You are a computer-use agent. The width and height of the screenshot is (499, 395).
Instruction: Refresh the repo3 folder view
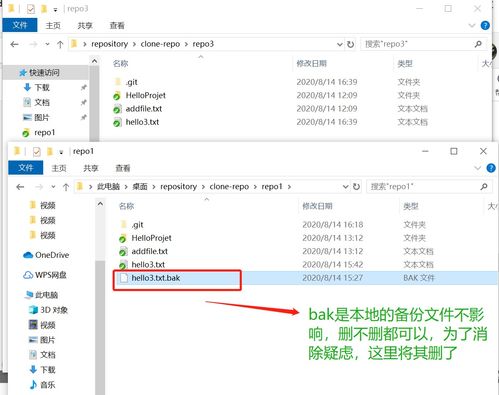[x=350, y=44]
